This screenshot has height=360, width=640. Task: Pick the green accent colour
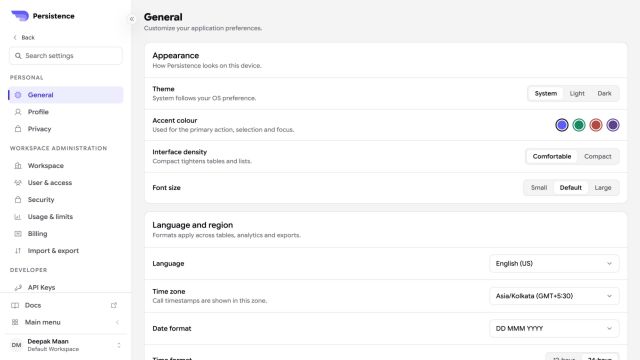tap(579, 125)
